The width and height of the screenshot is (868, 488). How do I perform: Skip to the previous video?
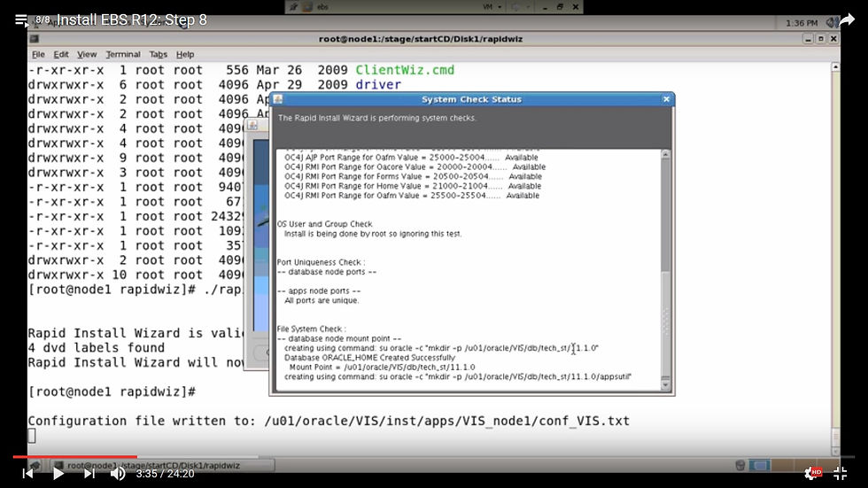(27, 474)
